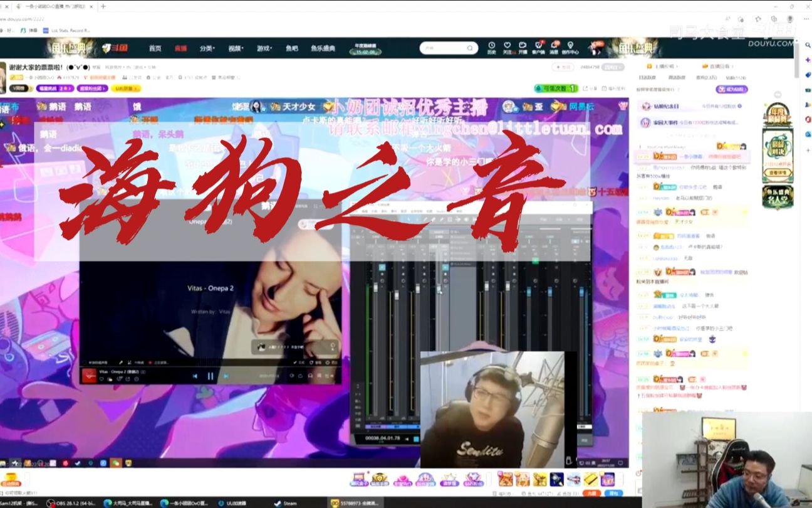Open the 客户端 download icon

pyautogui.click(x=538, y=48)
